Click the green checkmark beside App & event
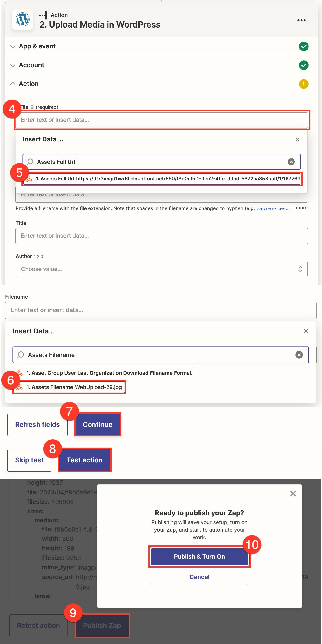 coord(303,46)
